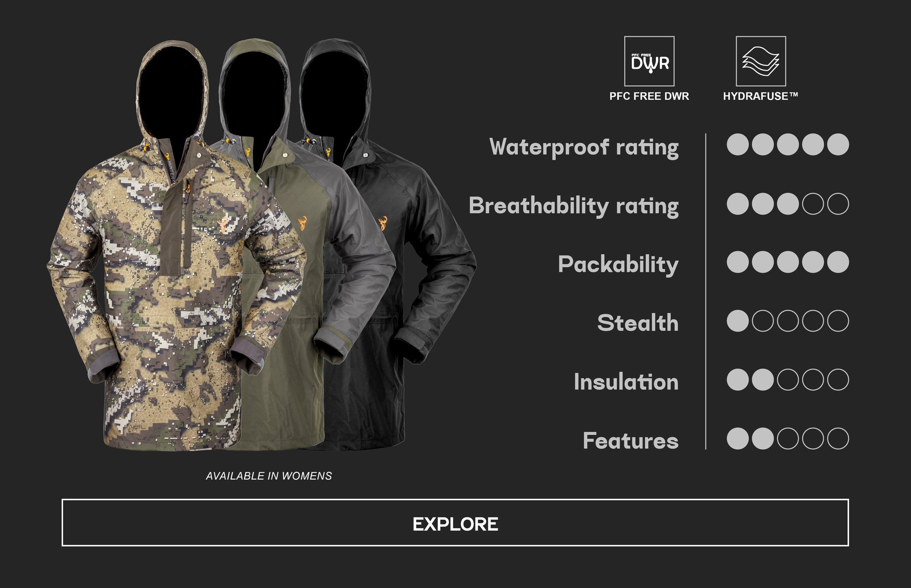Screen dimensions: 911x588
Task: Click the Features label
Action: [630, 440]
